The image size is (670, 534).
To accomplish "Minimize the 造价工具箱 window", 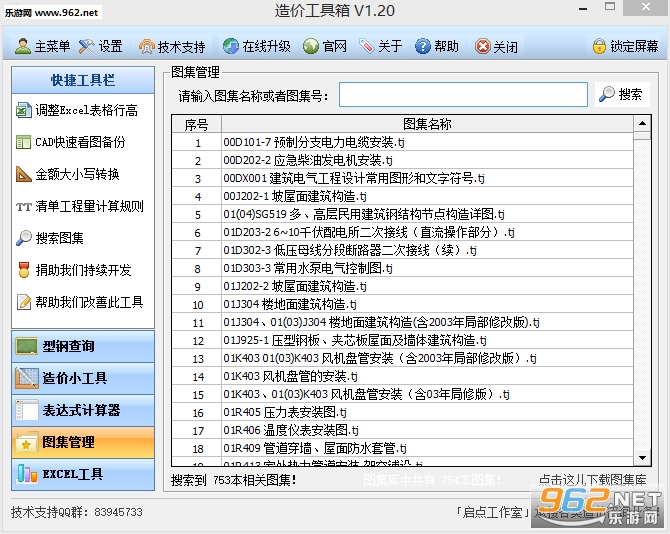I will 583,9.
